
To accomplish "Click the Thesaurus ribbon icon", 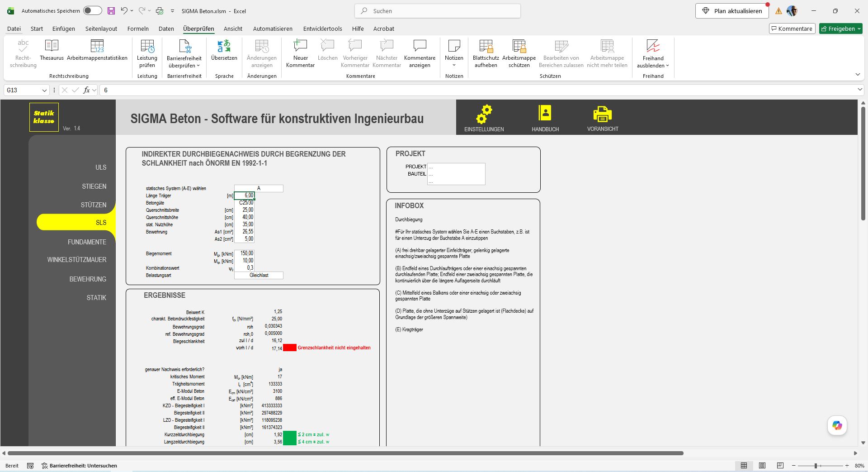I will (52, 50).
